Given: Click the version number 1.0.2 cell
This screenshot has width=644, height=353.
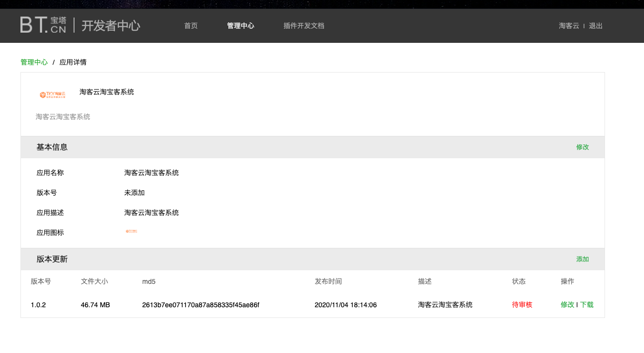Looking at the screenshot, I should tap(38, 305).
